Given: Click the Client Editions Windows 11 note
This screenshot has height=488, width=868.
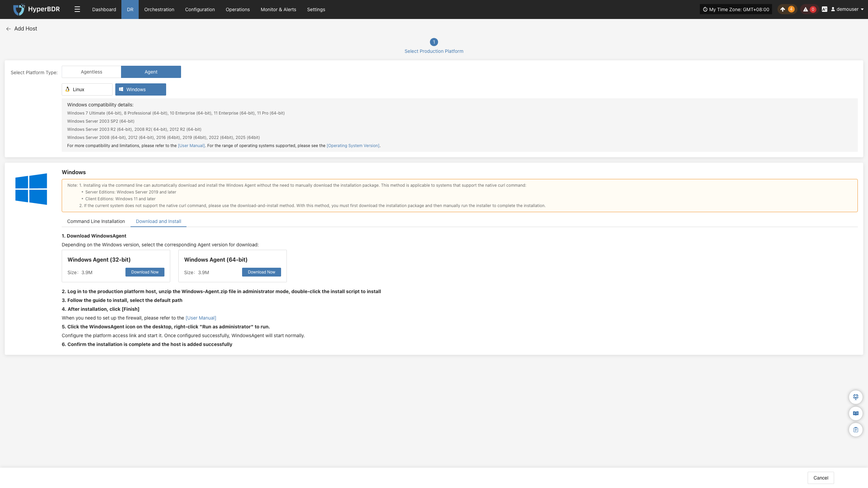Looking at the screenshot, I should point(120,199).
